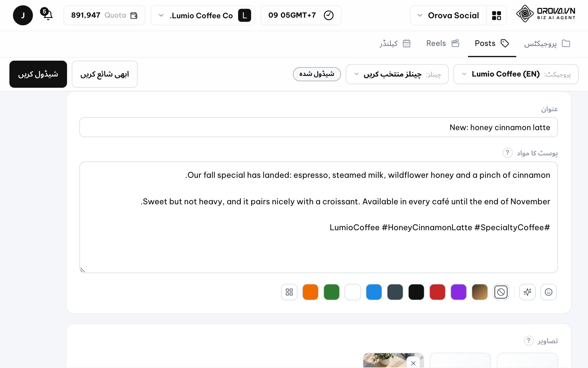
Task: Click the black schedule button
Action: coord(38,74)
